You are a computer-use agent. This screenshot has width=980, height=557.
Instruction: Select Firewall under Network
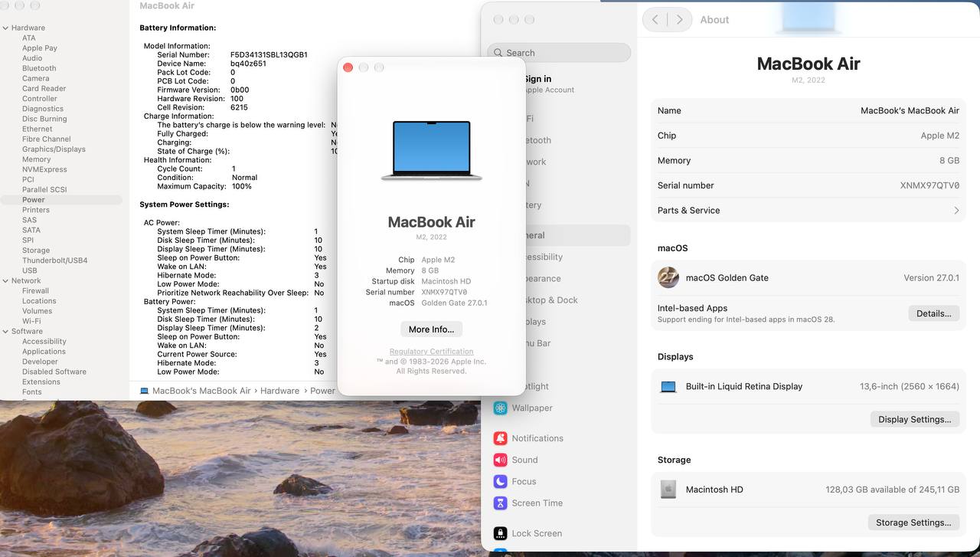(35, 291)
